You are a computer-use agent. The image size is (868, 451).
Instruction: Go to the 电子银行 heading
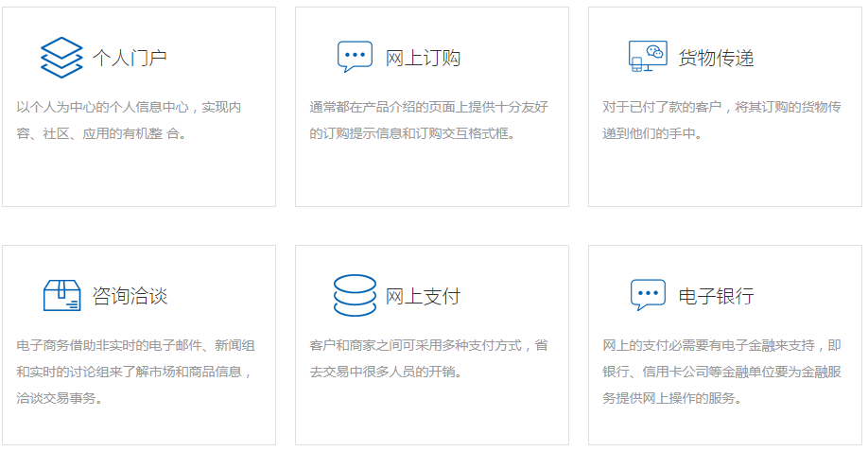click(x=716, y=296)
